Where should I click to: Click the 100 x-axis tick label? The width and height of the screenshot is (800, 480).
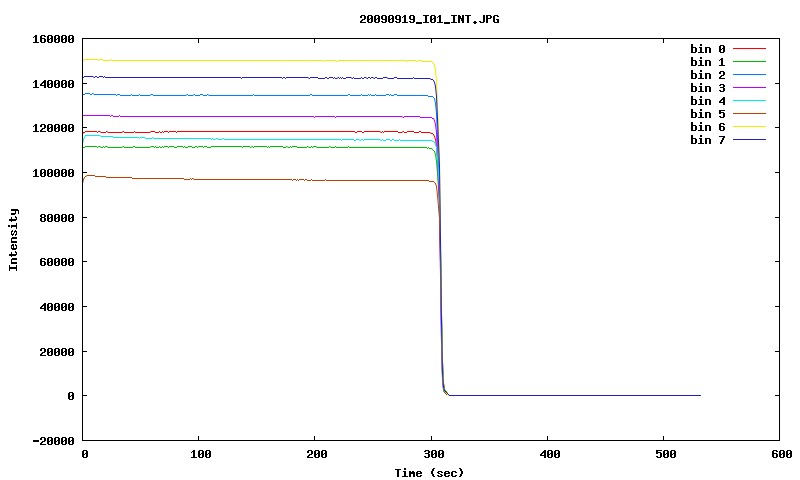coord(201,454)
